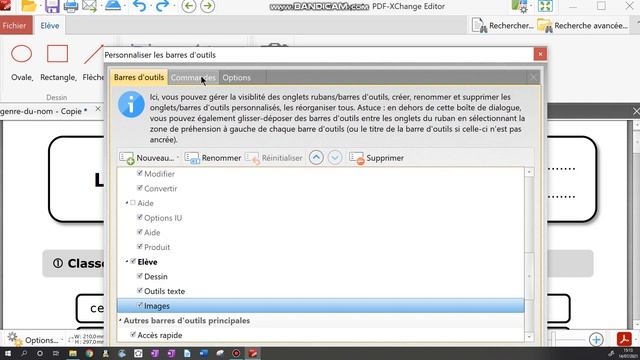The height and width of the screenshot is (360, 640).
Task: Click the Réinitialiser button
Action: 274,158
